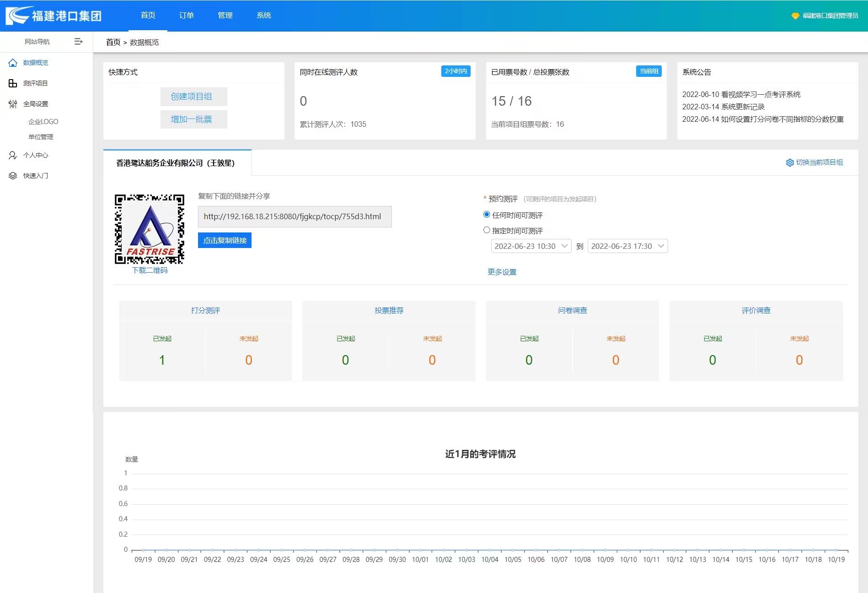Image resolution: width=868 pixels, height=593 pixels.
Task: Click chart data point at 09/19
Action: (x=143, y=550)
